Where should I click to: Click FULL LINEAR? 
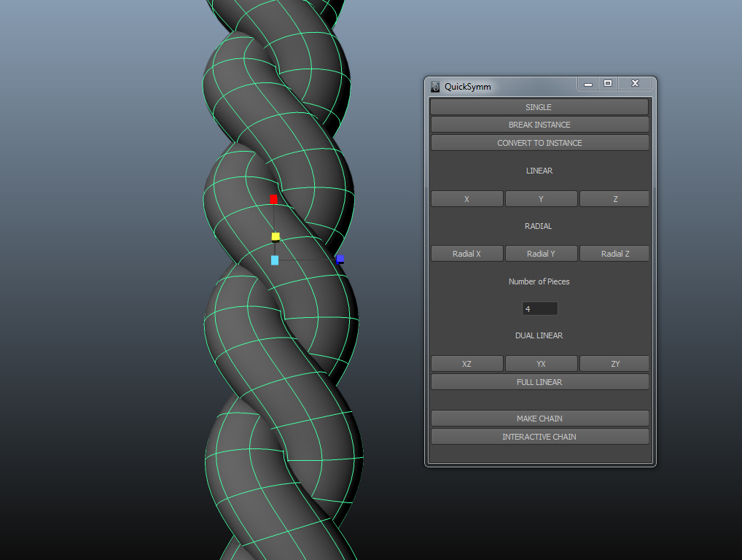(x=539, y=381)
